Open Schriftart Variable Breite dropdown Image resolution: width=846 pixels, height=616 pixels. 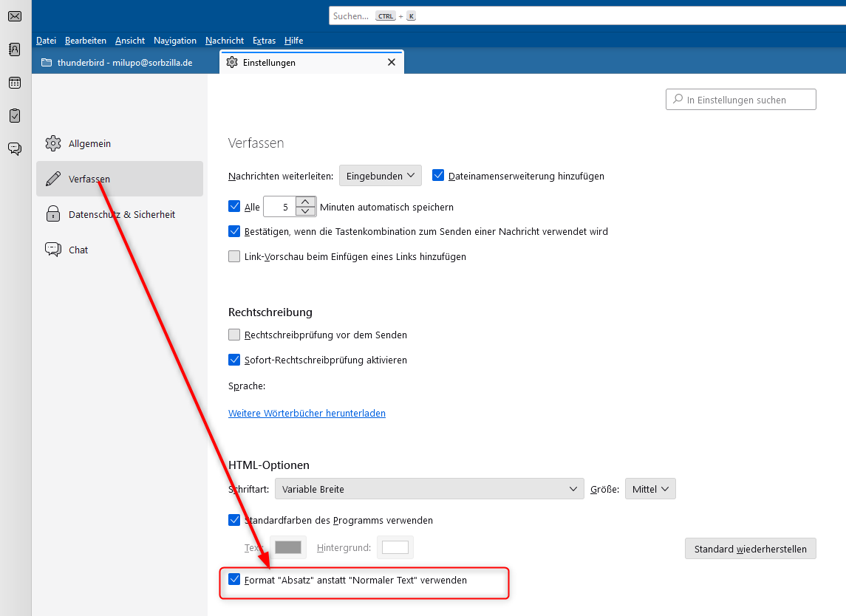[x=429, y=489]
